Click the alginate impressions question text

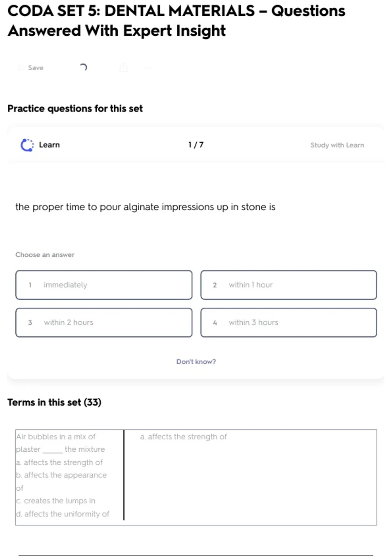coord(145,207)
